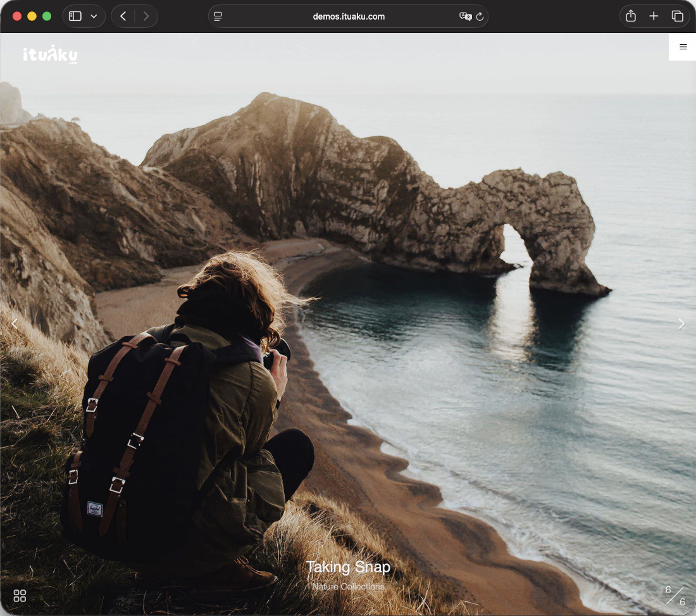Open the page reader menu icon
The width and height of the screenshot is (696, 616).
click(x=218, y=16)
